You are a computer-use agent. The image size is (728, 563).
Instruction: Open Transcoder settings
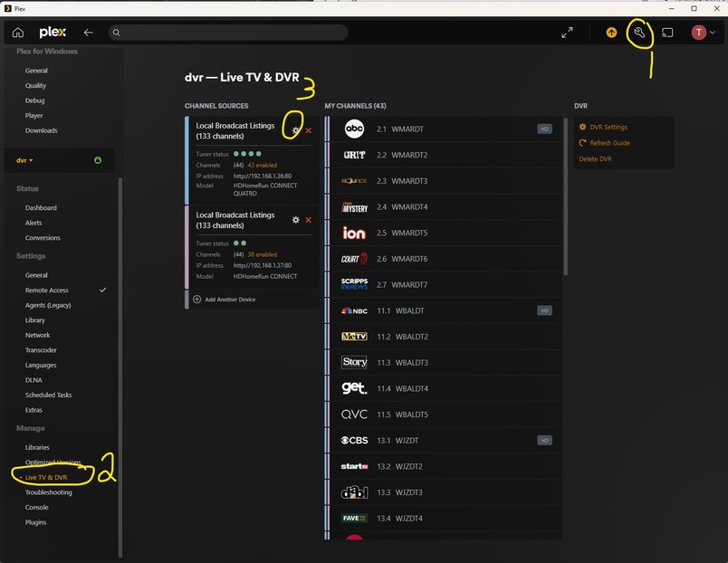click(41, 350)
